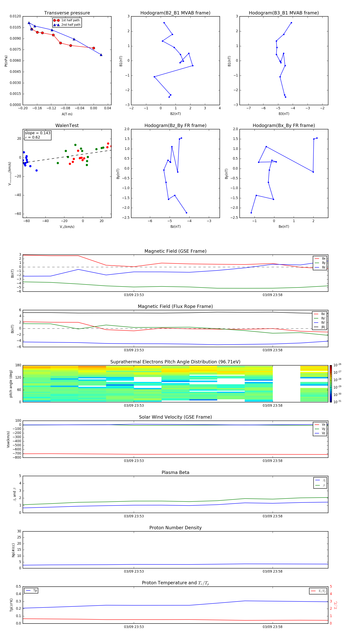Image resolution: width=351 pixels, height=644 pixels.
Task: Click the "Bx(nT)" x-axis label
Action: (x=284, y=227)
